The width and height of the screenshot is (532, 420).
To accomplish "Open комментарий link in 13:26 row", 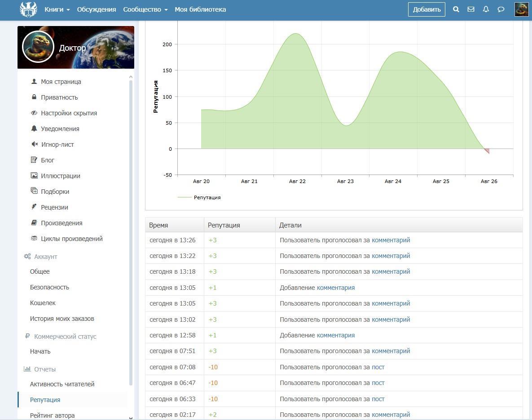I will click(391, 240).
